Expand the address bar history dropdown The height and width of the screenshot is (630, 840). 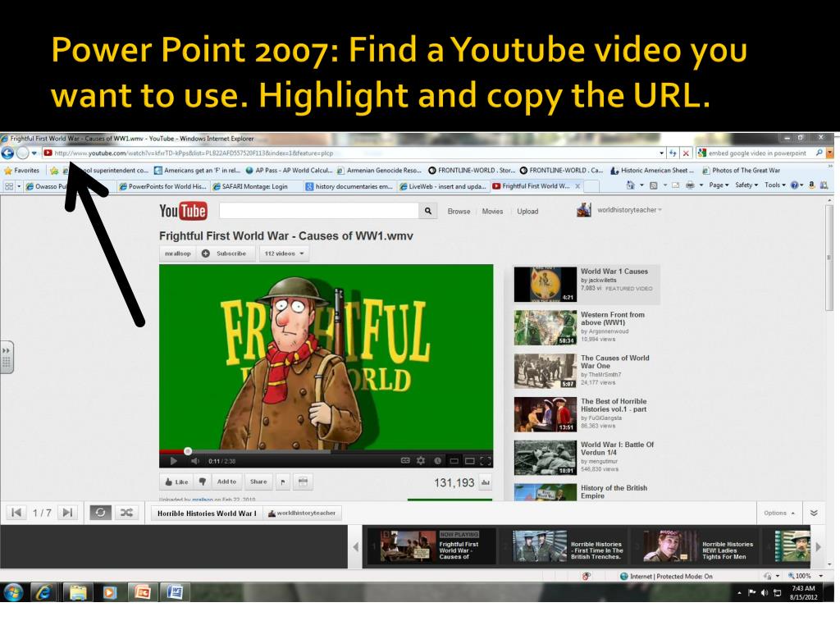tap(662, 153)
